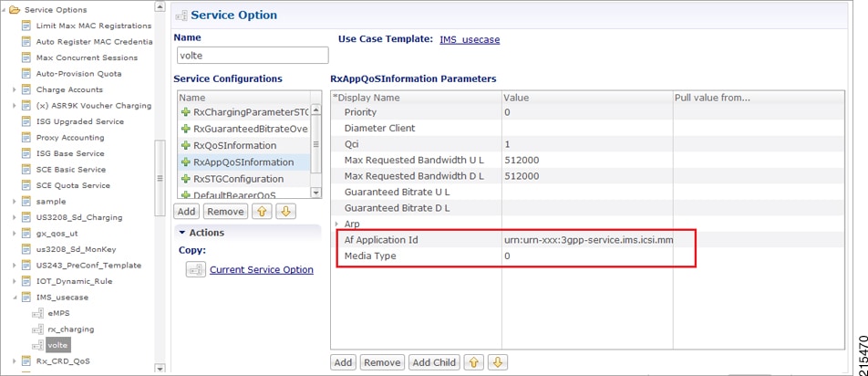The image size is (868, 376).
Task: Select the rx_charging service option icon
Action: [x=37, y=329]
